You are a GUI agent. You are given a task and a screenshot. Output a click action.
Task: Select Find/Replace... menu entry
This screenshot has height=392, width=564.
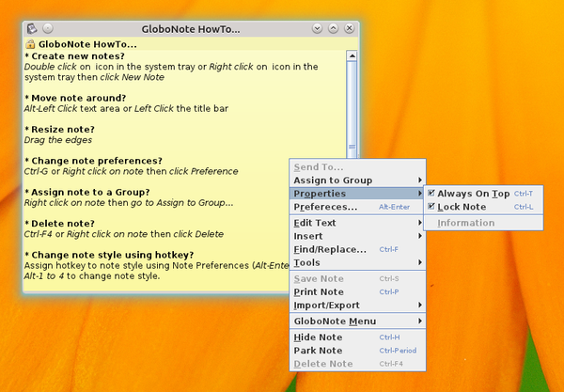(358, 250)
